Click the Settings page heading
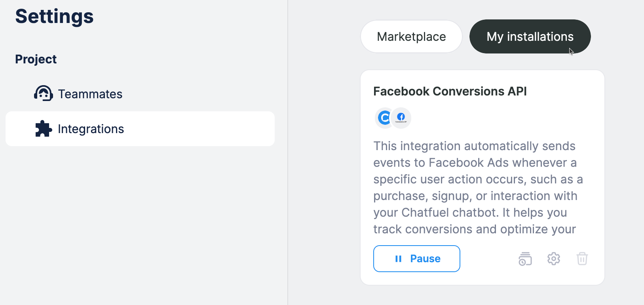The image size is (644, 305). coord(54,16)
